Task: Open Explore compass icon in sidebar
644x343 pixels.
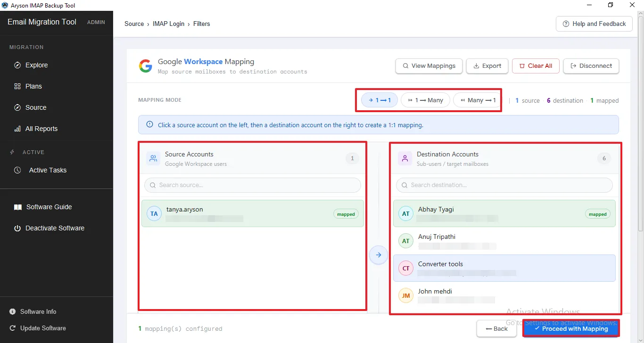Action: pyautogui.click(x=17, y=65)
